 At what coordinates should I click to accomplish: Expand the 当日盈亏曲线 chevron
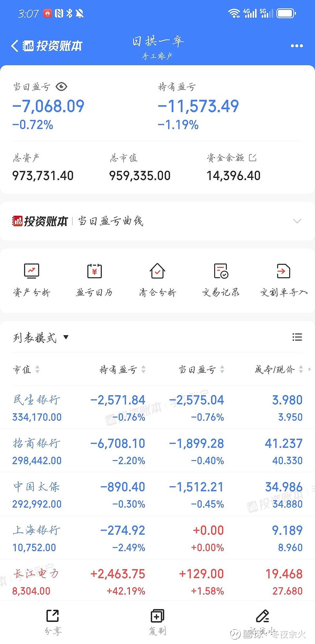297,221
